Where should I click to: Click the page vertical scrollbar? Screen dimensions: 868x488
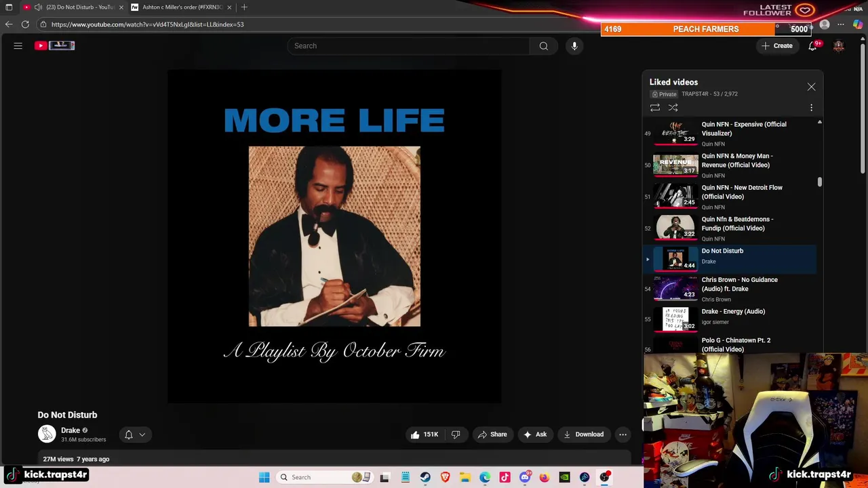(863, 108)
